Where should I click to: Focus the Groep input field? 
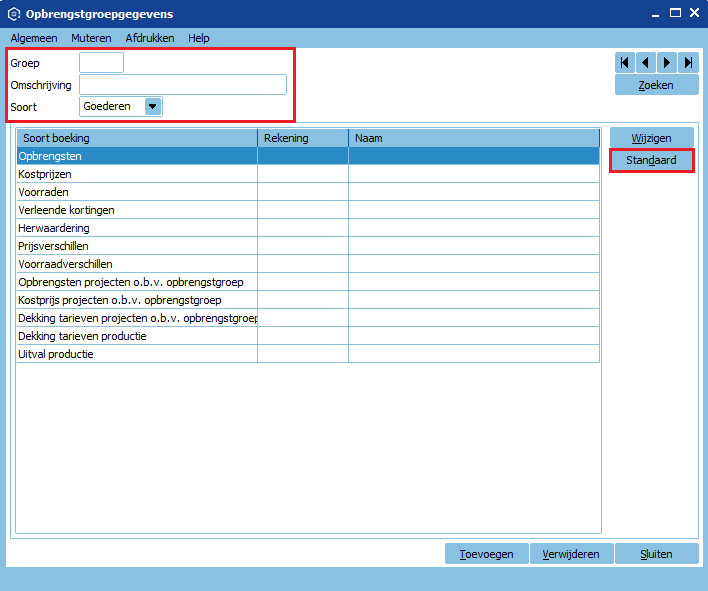[x=101, y=63]
